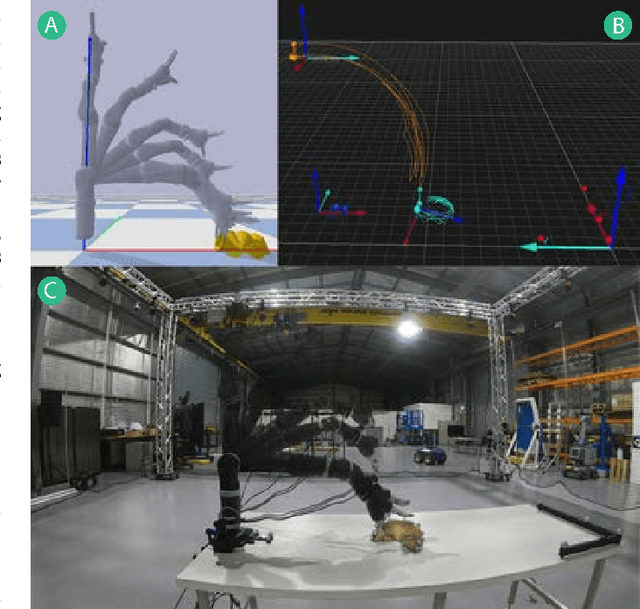Image resolution: width=640 pixels, height=609 pixels.
Task: Select the yellow object in simulation panel A
Action: [242, 244]
